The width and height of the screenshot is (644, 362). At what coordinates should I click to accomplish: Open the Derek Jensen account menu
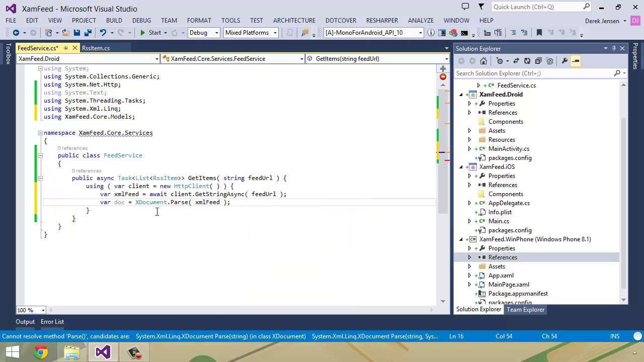(x=605, y=21)
